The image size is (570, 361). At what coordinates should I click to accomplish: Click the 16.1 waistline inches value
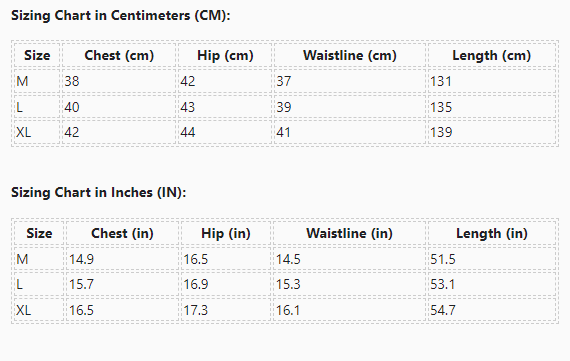point(288,310)
